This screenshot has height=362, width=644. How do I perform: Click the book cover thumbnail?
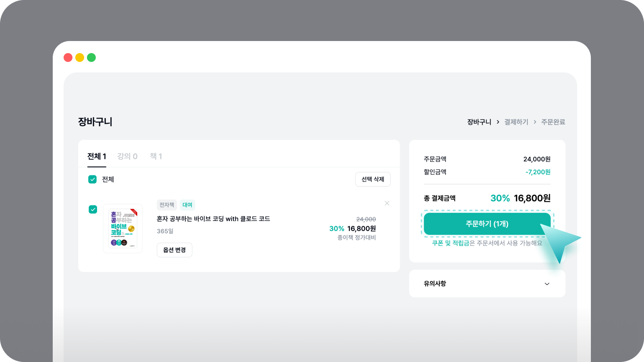tap(123, 228)
